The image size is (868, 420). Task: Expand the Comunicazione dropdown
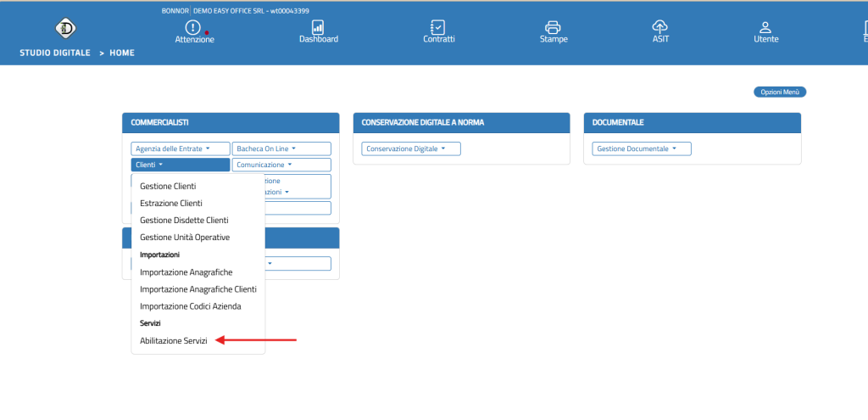click(x=281, y=165)
